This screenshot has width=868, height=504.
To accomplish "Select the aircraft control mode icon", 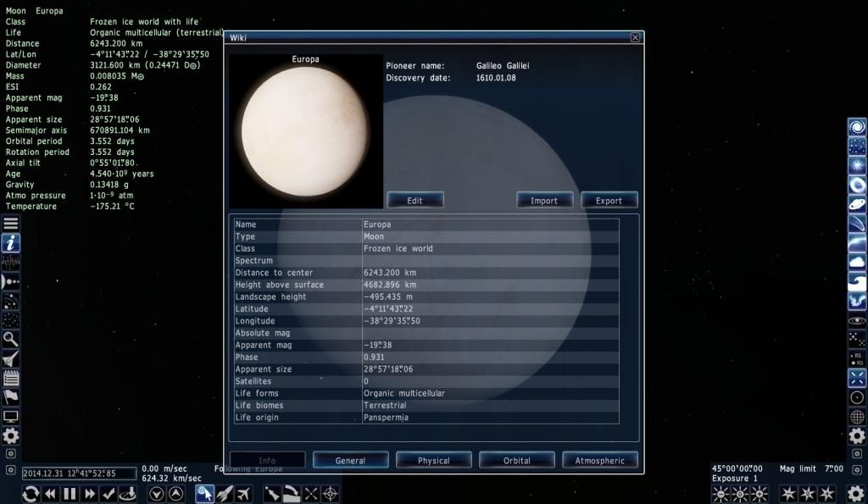I will click(x=244, y=493).
